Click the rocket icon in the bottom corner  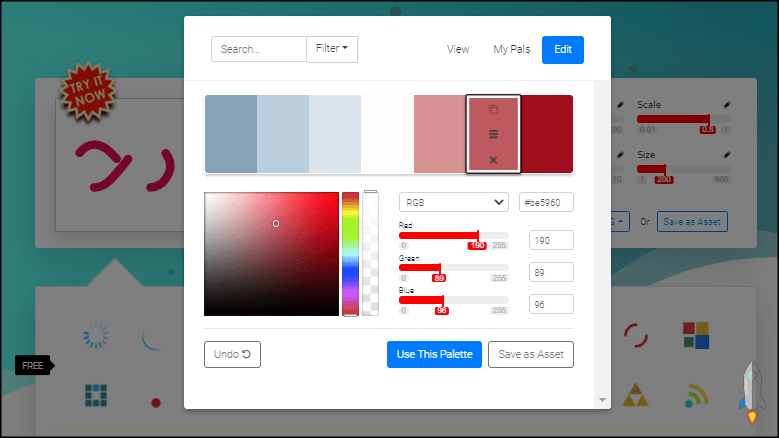pos(750,390)
